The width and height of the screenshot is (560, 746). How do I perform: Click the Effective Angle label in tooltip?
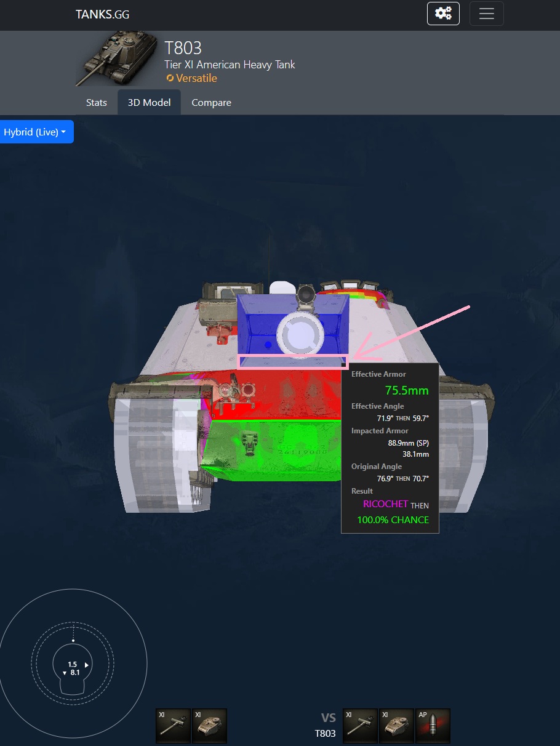point(378,406)
